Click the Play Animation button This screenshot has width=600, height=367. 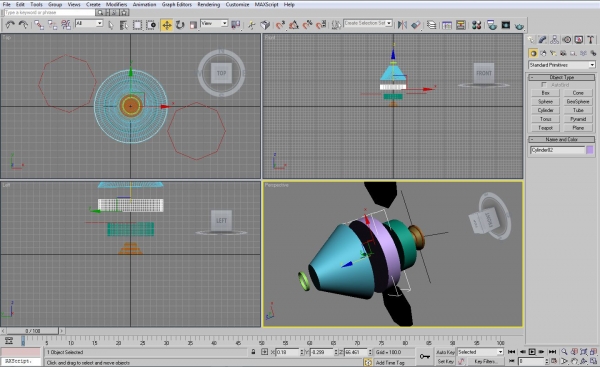coord(532,352)
